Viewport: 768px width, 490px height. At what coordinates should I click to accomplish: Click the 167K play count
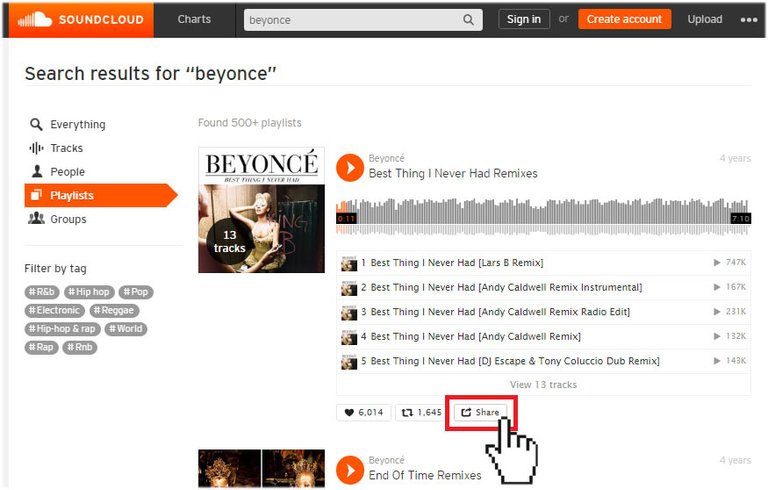click(730, 287)
